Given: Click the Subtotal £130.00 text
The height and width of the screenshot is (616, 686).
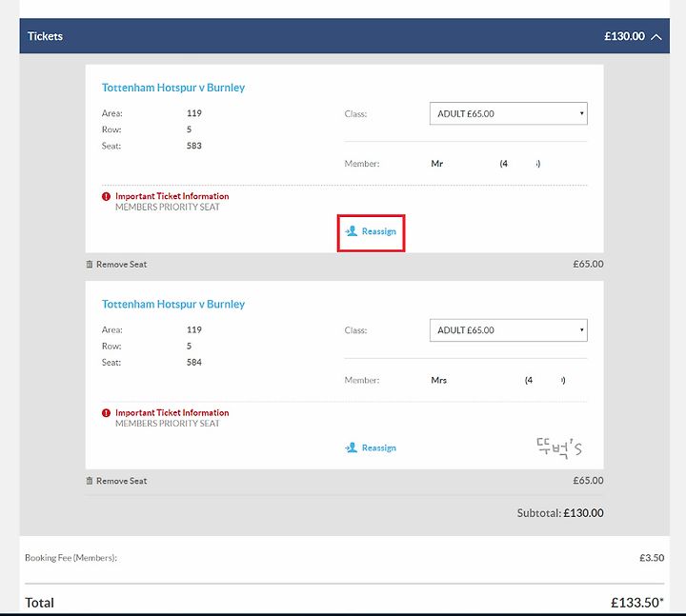Looking at the screenshot, I should tap(560, 513).
